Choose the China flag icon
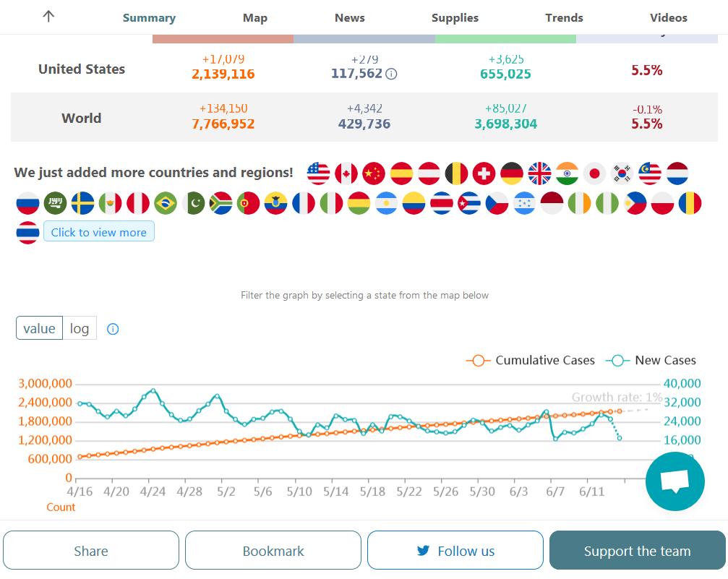This screenshot has height=579, width=728. 374,173
